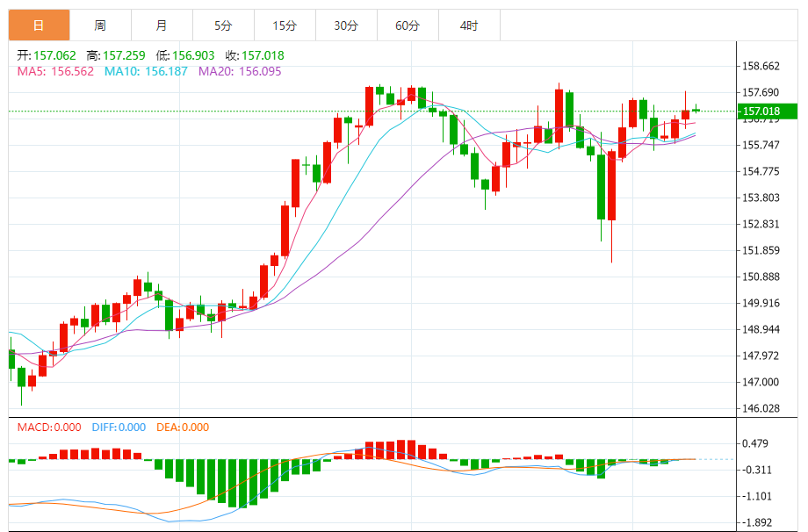
Task: Click the green 157.018 current price tag
Action: (x=768, y=111)
